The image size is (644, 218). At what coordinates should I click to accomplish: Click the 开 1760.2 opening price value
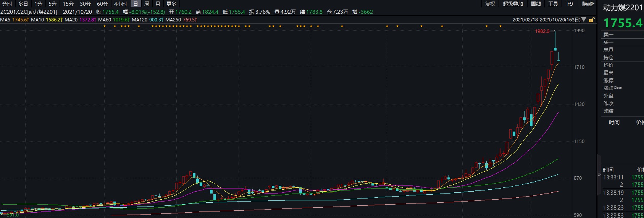[180, 12]
